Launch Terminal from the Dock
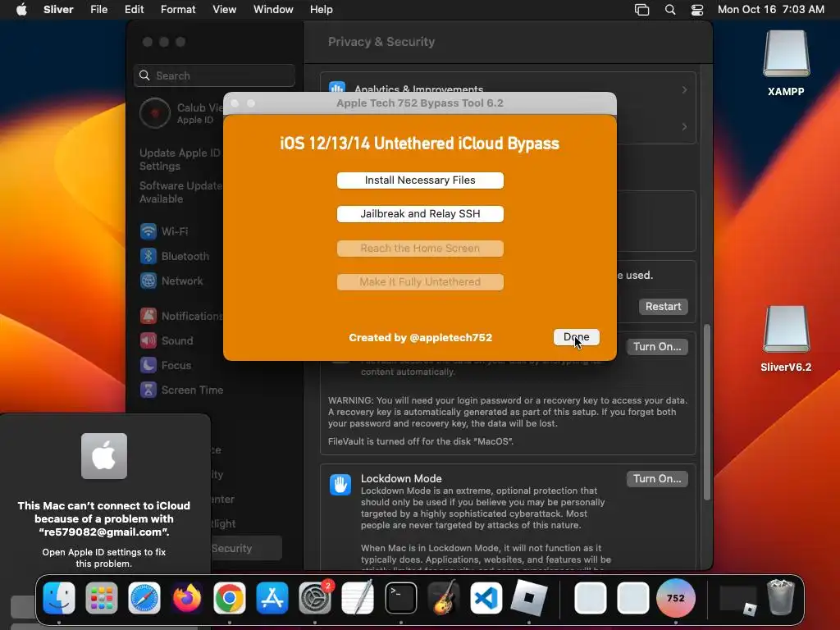Image resolution: width=840 pixels, height=630 pixels. [x=400, y=598]
